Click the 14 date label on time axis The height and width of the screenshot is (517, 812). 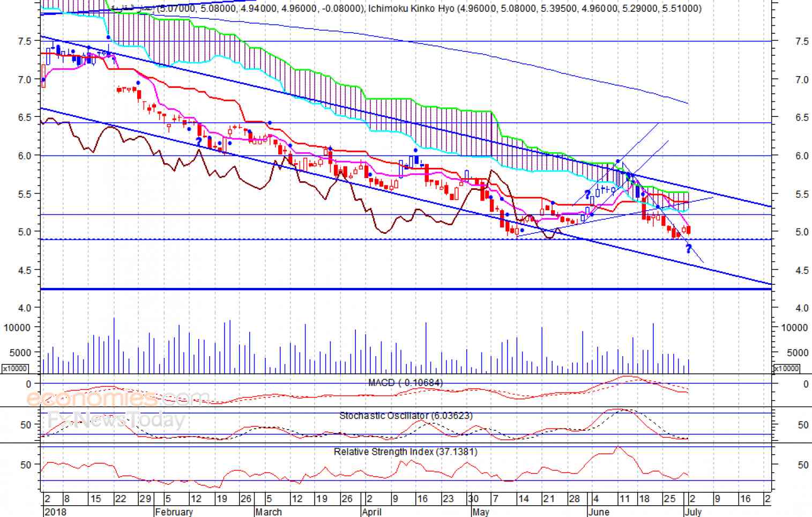click(x=523, y=499)
